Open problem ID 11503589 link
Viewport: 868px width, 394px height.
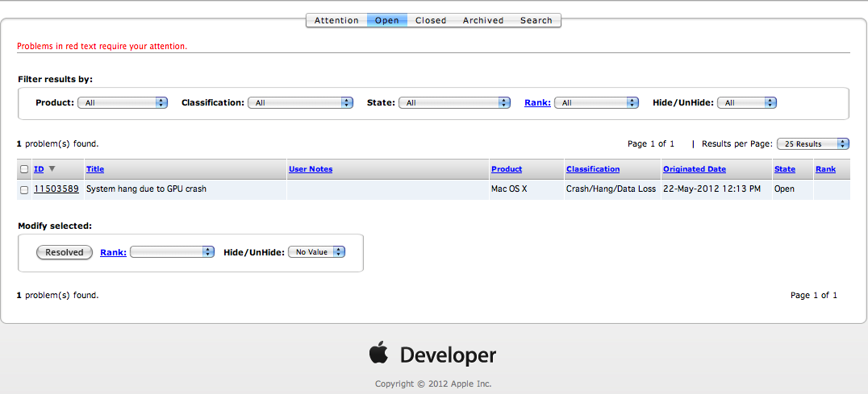(56, 189)
